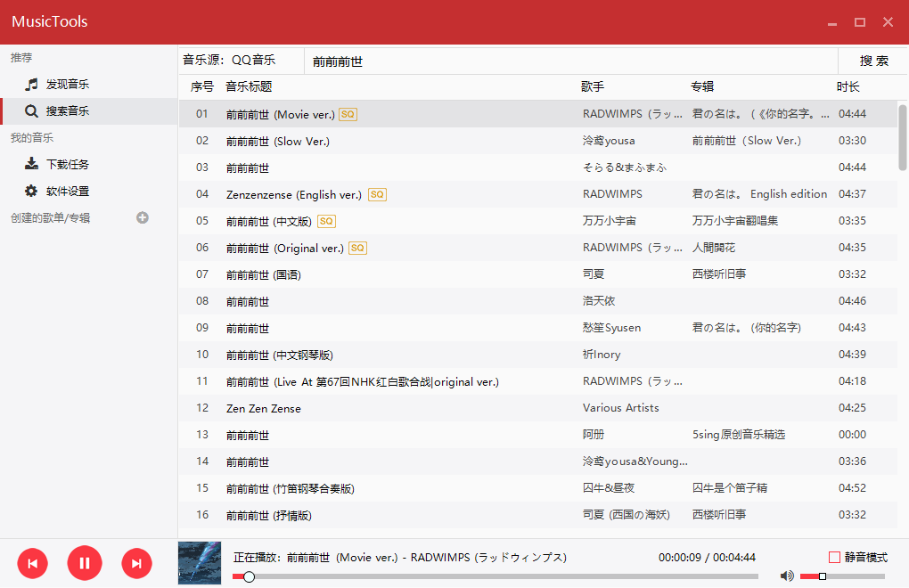Image resolution: width=909 pixels, height=588 pixels.
Task: Click the volume slider handle
Action: coord(822,576)
